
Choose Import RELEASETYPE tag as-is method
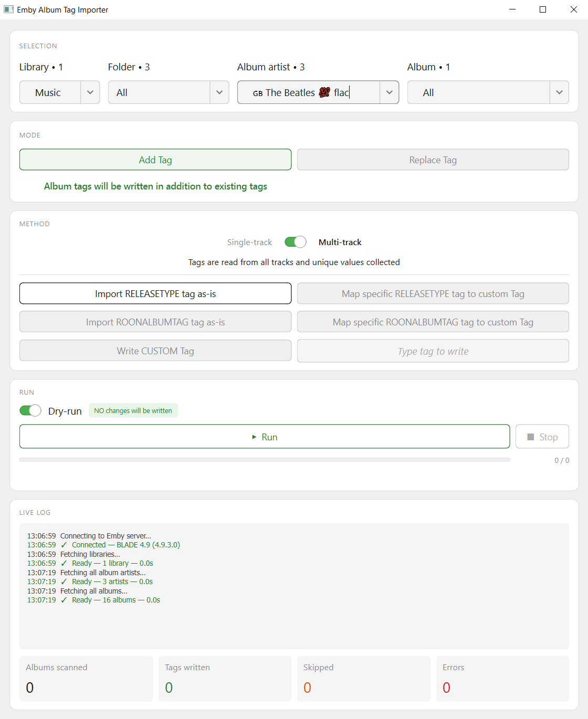click(155, 293)
